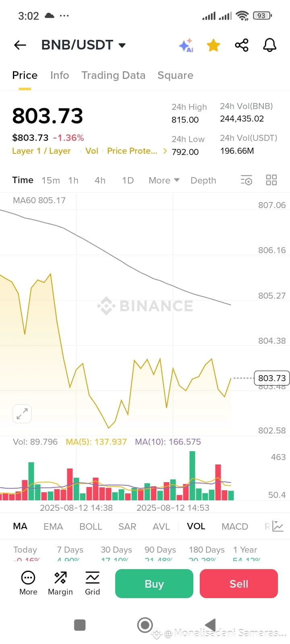Open price alert bell icon

click(269, 45)
